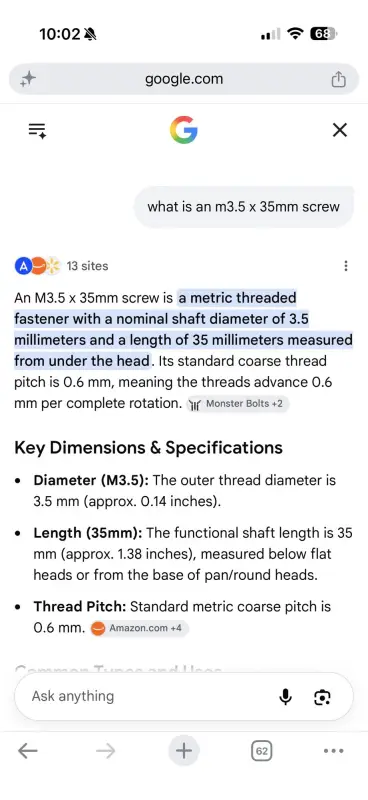The height and width of the screenshot is (800, 368).
Task: Open the browser three-dot more menu
Action: click(x=334, y=751)
